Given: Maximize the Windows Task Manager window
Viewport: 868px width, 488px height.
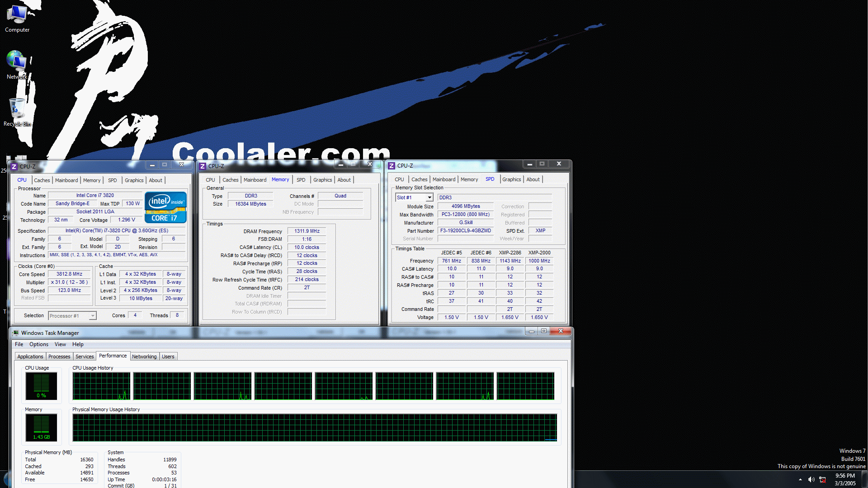Looking at the screenshot, I should [544, 331].
